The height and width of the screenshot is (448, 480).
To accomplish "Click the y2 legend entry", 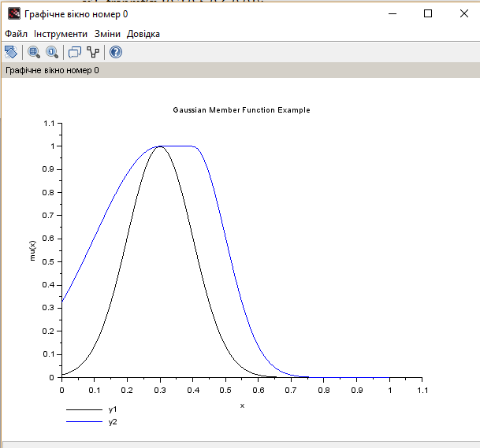I will 113,423.
